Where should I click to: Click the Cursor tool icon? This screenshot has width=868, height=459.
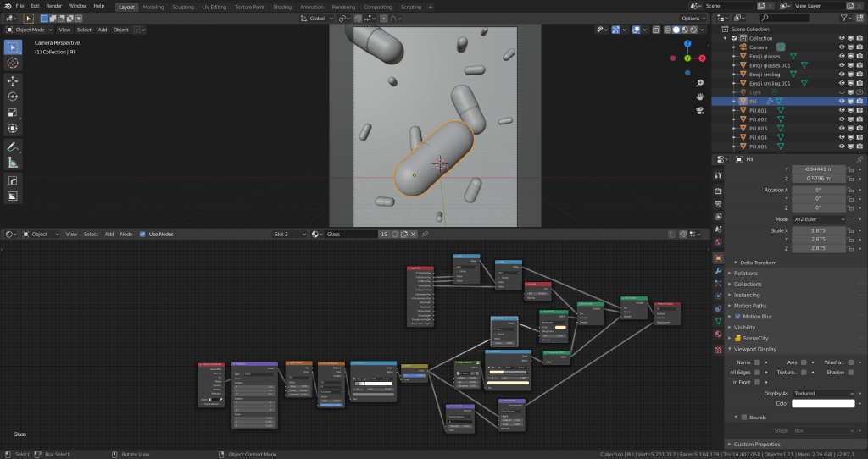pos(14,63)
